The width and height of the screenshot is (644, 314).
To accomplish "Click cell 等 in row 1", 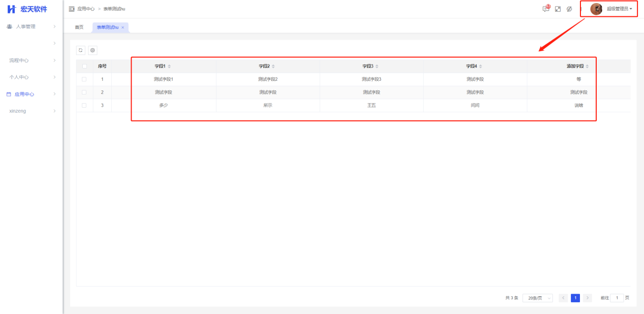I will (x=578, y=79).
